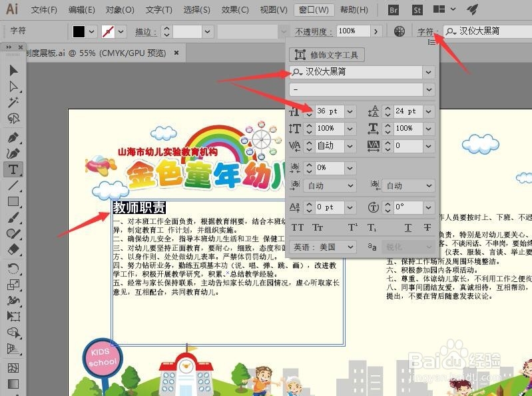The image size is (532, 396).
Task: Open the 效果(C) menu
Action: point(235,10)
